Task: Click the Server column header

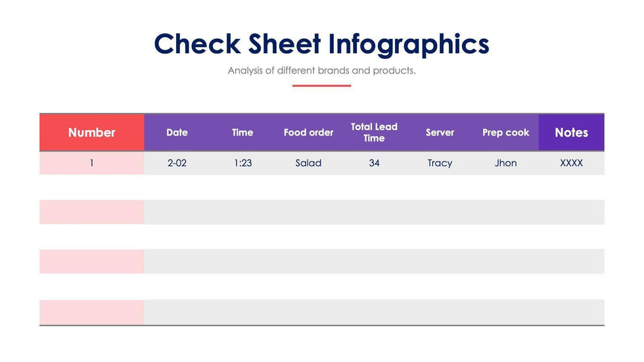Action: click(440, 132)
